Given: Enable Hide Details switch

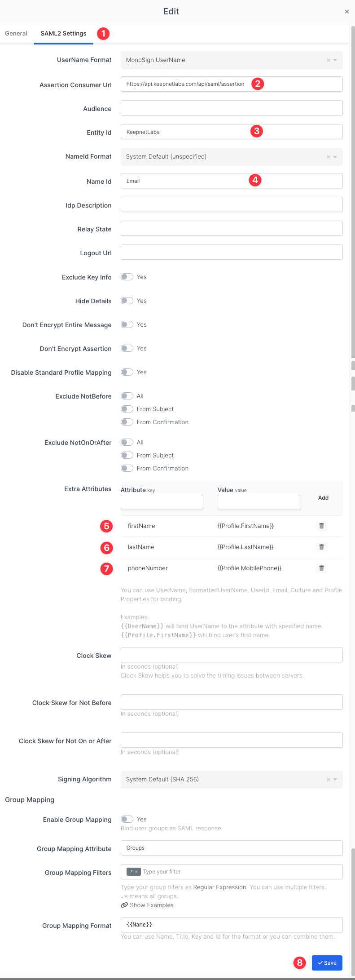Looking at the screenshot, I should [127, 301].
